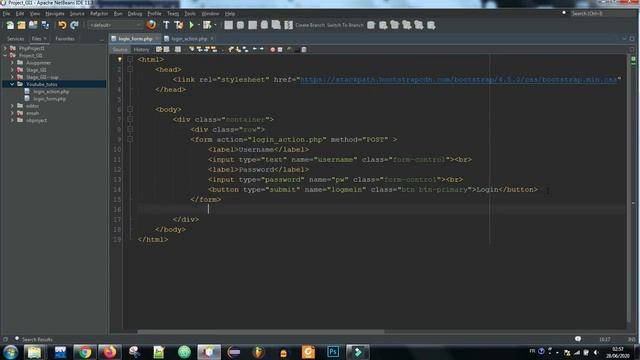
Task: Open dropdown arrow next to Run Project
Action: pyautogui.click(x=198, y=25)
